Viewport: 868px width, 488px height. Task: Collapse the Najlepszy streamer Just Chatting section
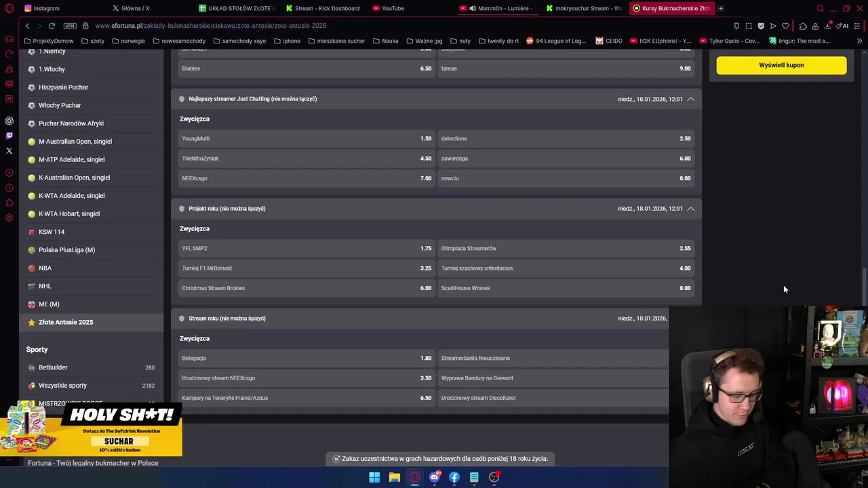coord(690,99)
